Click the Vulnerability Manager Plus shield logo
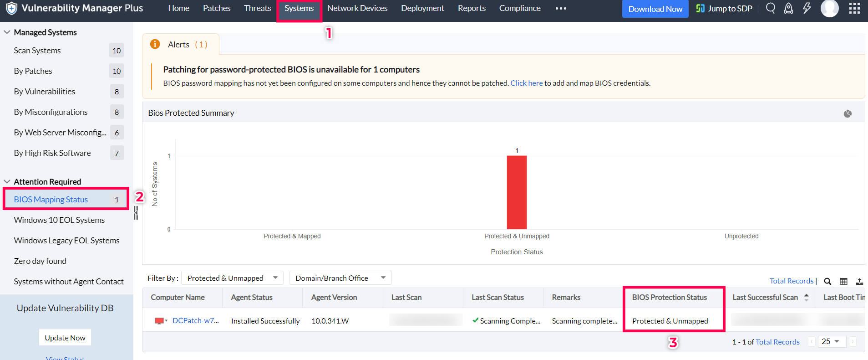Image resolution: width=868 pixels, height=360 pixels. point(11,8)
